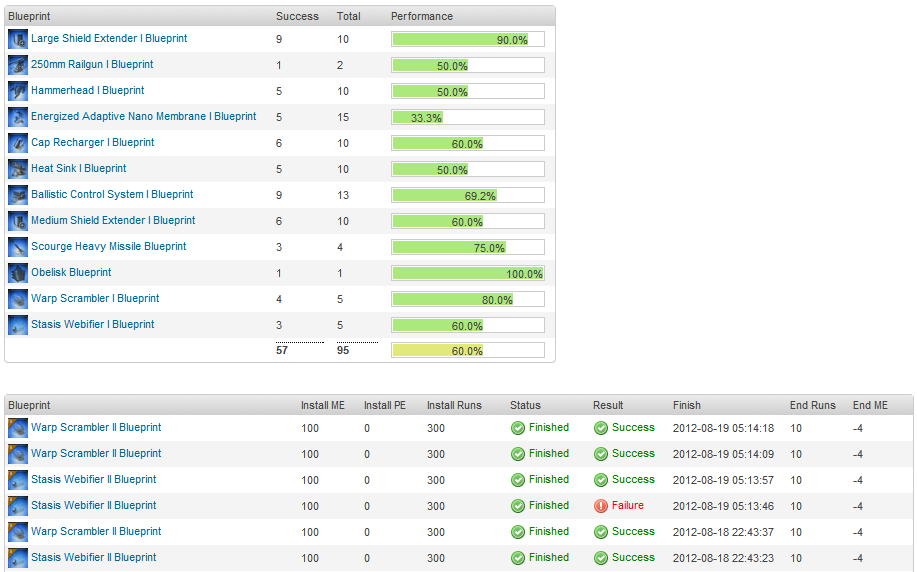Sort the top table by Performance header

(x=421, y=16)
